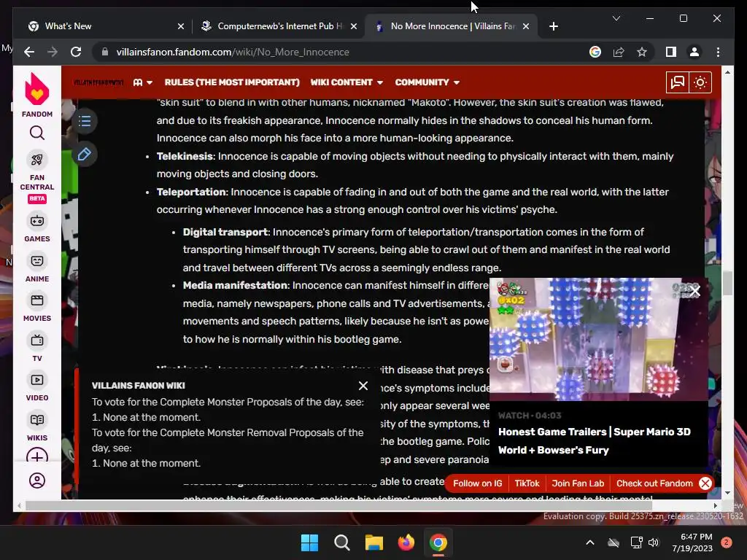
Task: Click the scroll down arrow
Action: pos(727,493)
